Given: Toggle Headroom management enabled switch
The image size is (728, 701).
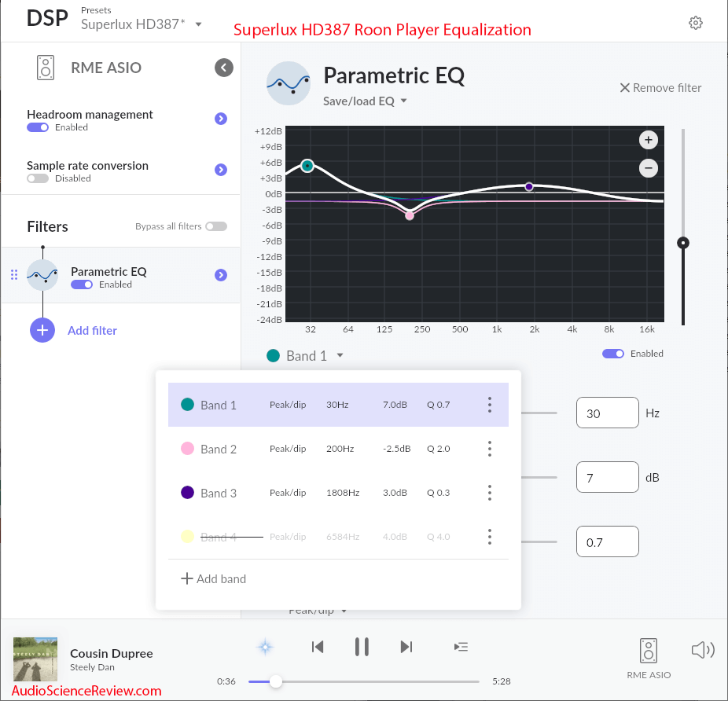Looking at the screenshot, I should point(38,127).
